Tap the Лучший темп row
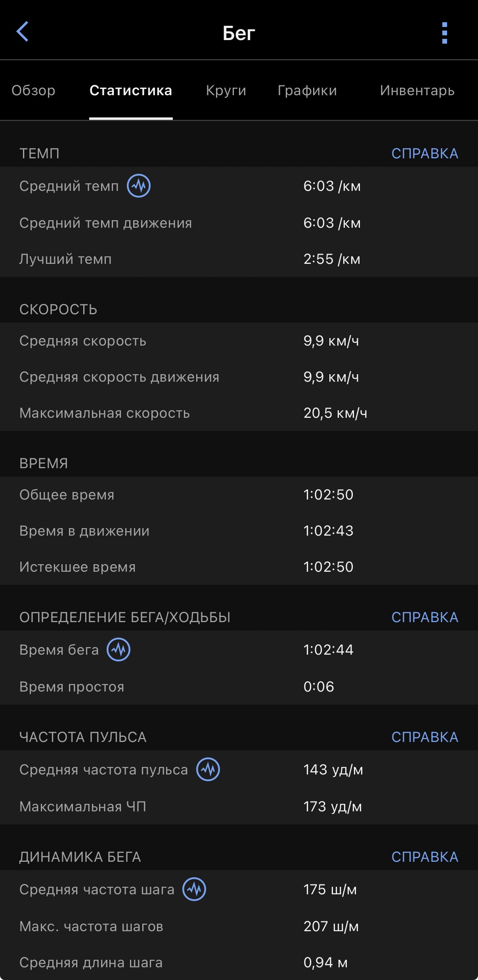 pyautogui.click(x=239, y=259)
